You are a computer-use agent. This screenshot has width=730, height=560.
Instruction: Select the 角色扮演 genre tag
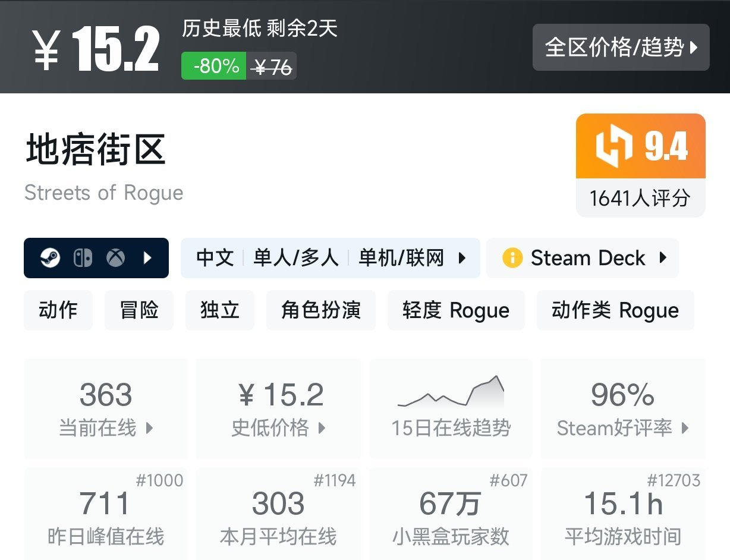pos(321,310)
